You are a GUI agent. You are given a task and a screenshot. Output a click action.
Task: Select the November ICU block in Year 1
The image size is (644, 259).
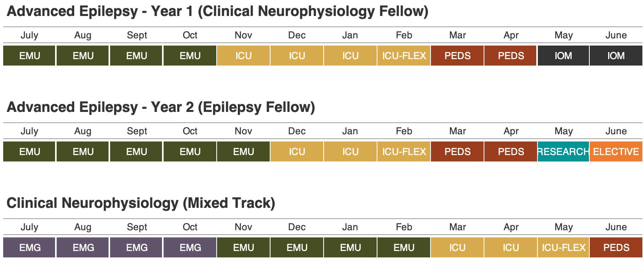tap(243, 56)
